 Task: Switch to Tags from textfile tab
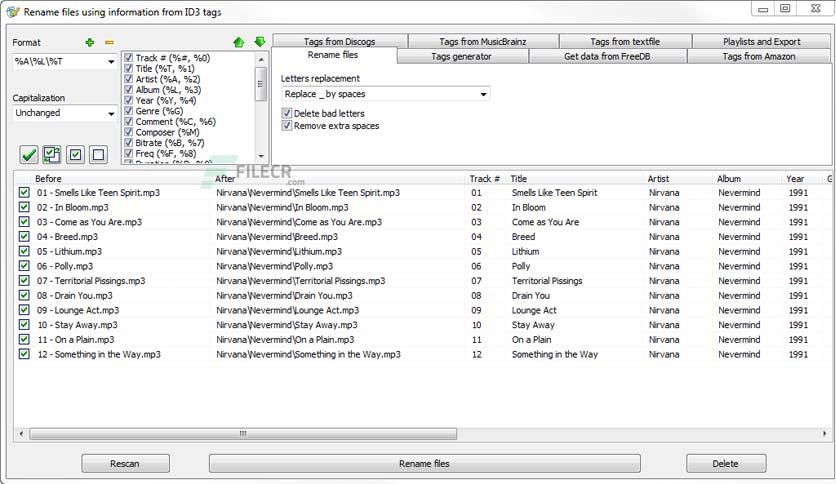[625, 41]
